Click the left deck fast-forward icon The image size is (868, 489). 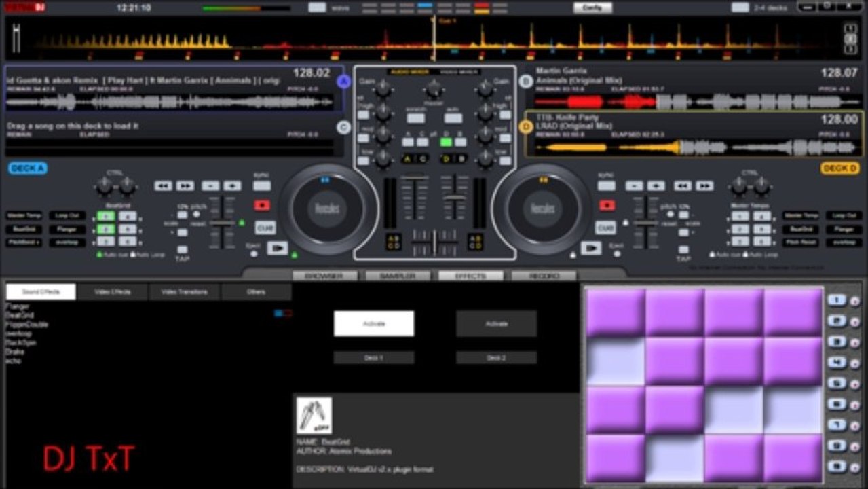(x=185, y=185)
